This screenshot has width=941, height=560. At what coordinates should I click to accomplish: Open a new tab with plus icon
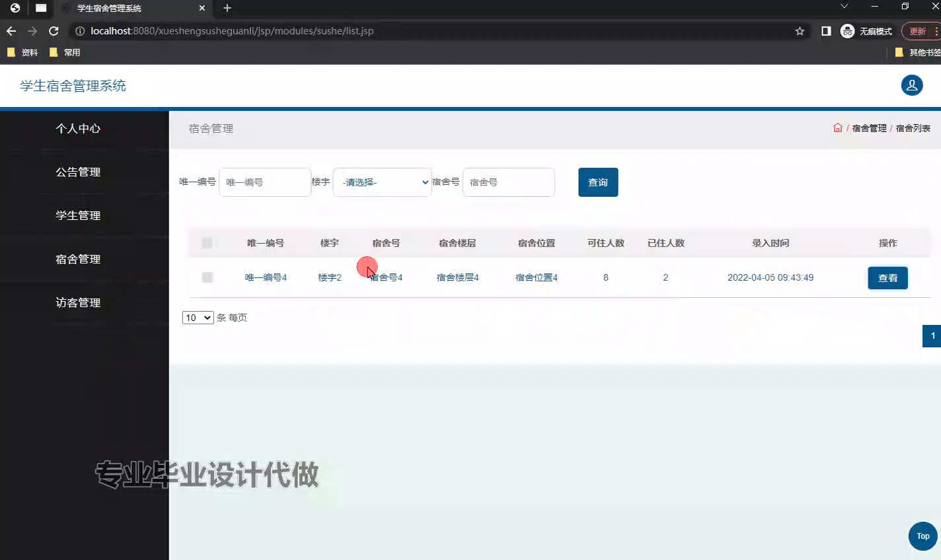point(227,8)
